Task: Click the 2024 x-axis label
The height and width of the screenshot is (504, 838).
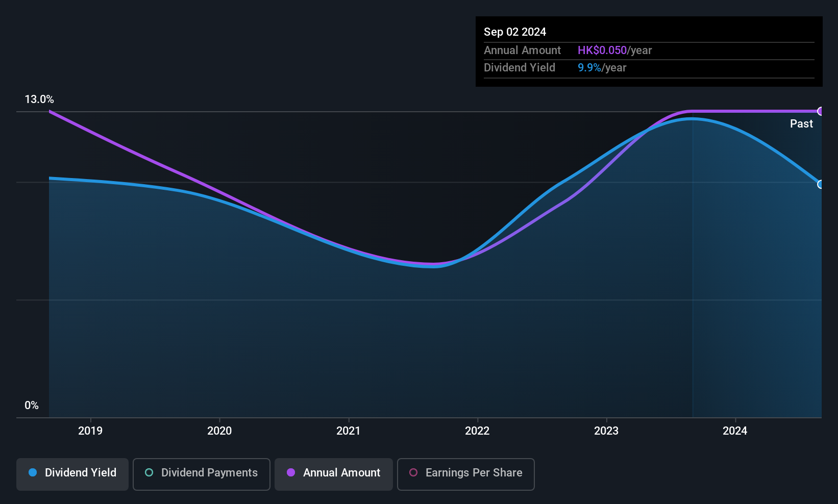Action: (x=735, y=431)
